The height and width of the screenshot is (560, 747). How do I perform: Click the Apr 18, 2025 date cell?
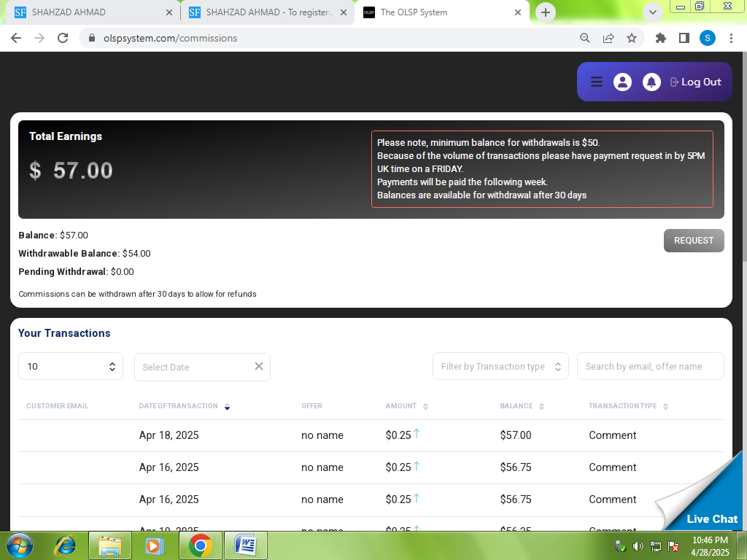pyautogui.click(x=169, y=435)
